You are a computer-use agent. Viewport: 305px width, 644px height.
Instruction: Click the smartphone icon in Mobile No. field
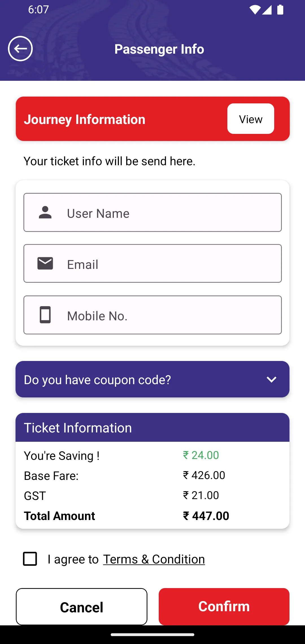pyautogui.click(x=45, y=315)
